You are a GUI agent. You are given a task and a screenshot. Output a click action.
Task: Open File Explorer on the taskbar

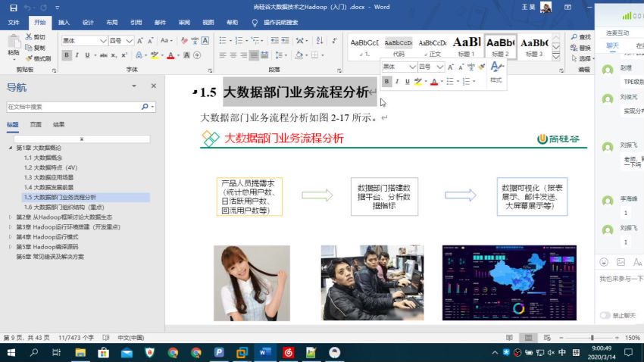(x=80, y=353)
